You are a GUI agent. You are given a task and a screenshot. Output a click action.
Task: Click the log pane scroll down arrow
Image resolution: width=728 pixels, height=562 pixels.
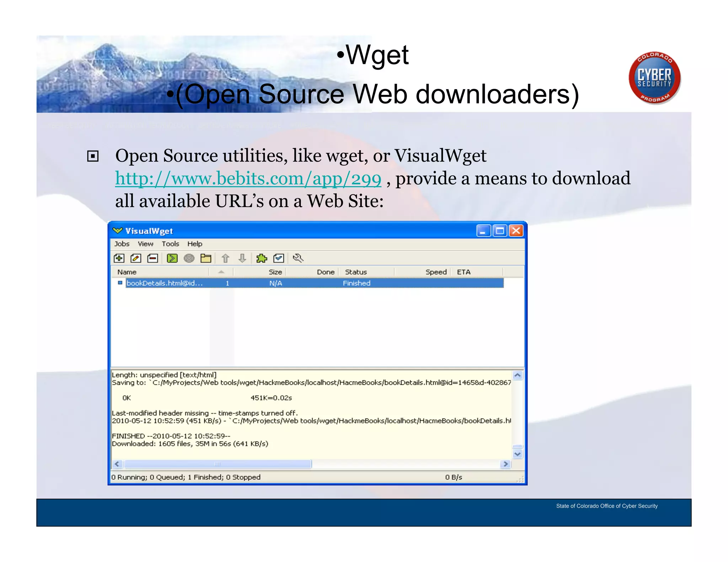(518, 454)
